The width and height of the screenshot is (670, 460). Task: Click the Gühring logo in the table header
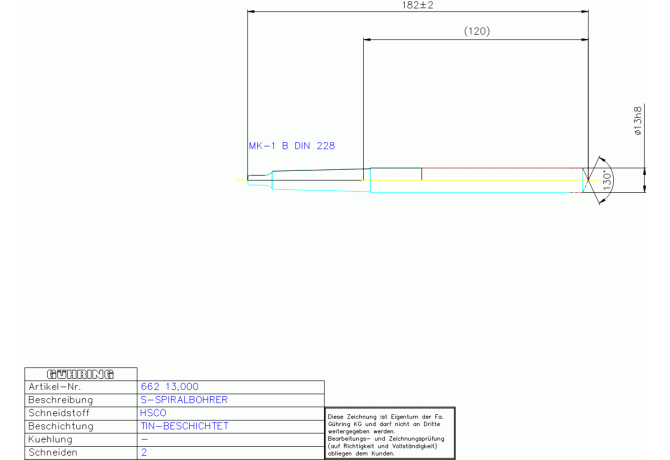tap(79, 373)
